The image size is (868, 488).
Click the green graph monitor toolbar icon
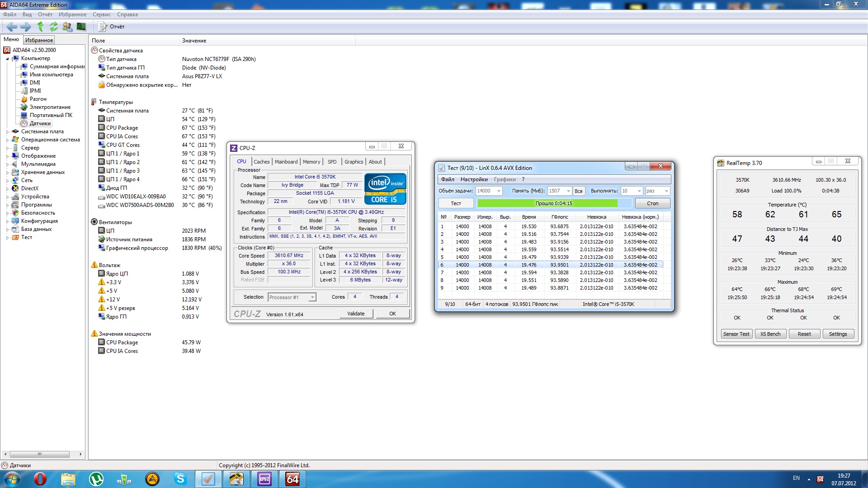click(81, 27)
